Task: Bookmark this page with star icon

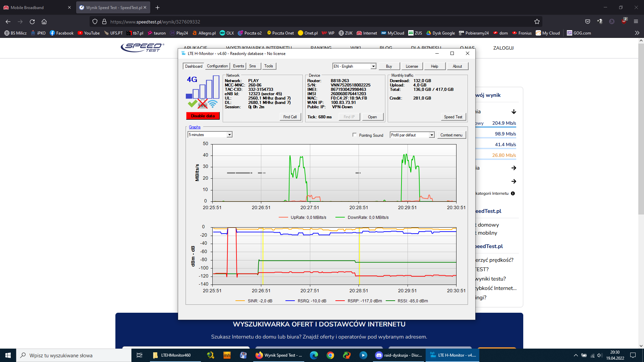Action: tap(537, 22)
